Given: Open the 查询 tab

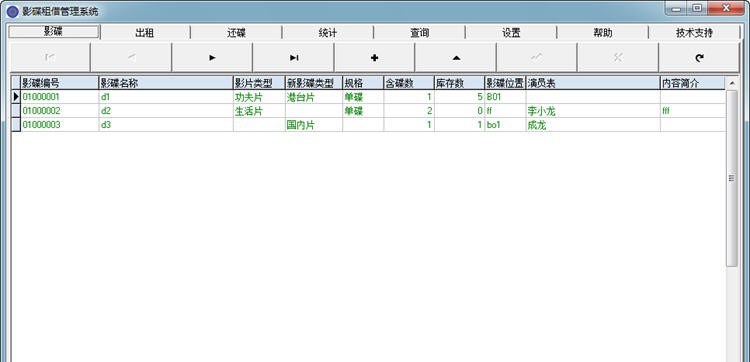Looking at the screenshot, I should [419, 33].
